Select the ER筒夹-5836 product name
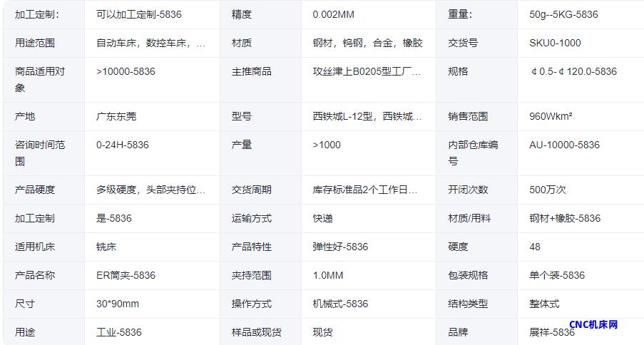 coord(126,275)
